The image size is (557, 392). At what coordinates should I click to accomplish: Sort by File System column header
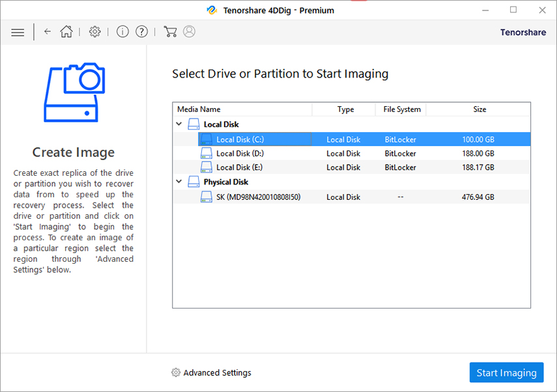[401, 109]
